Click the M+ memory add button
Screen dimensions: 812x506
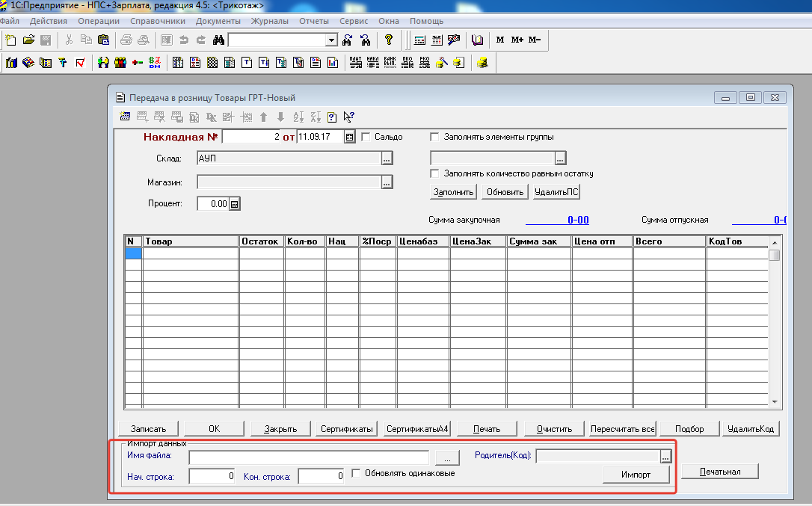pyautogui.click(x=517, y=40)
